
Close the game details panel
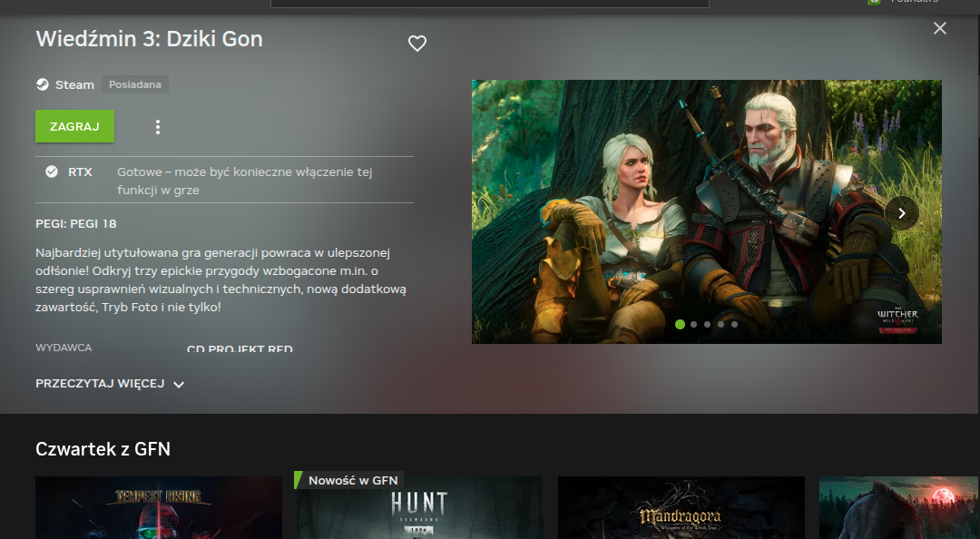(939, 28)
